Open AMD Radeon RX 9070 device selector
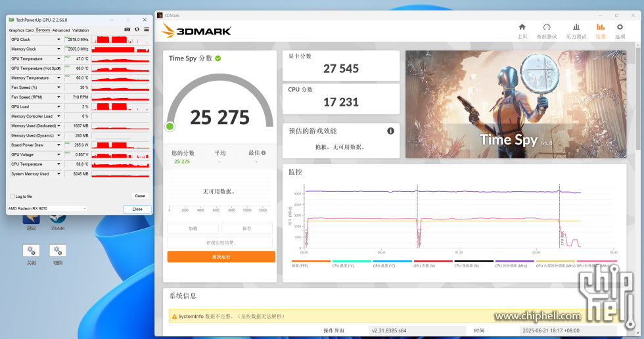This screenshot has height=339, width=644. [47, 208]
